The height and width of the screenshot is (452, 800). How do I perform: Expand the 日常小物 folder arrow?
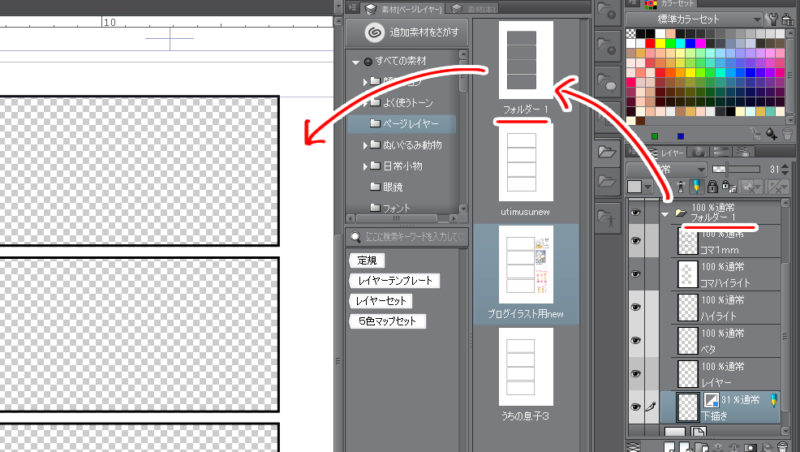(365, 166)
